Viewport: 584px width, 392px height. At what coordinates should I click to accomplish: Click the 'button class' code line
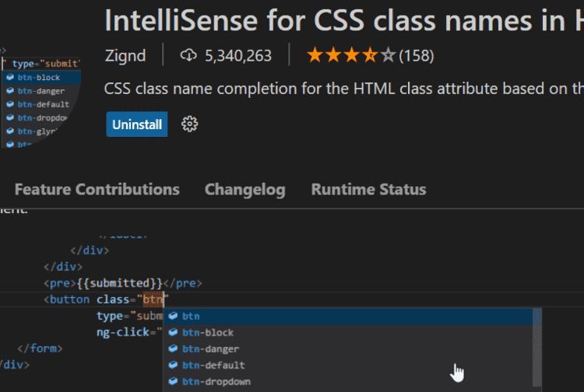pos(107,299)
